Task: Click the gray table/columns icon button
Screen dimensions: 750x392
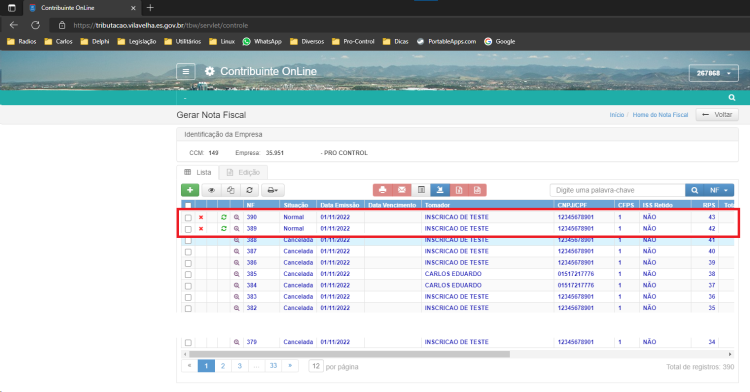Action: click(x=421, y=190)
